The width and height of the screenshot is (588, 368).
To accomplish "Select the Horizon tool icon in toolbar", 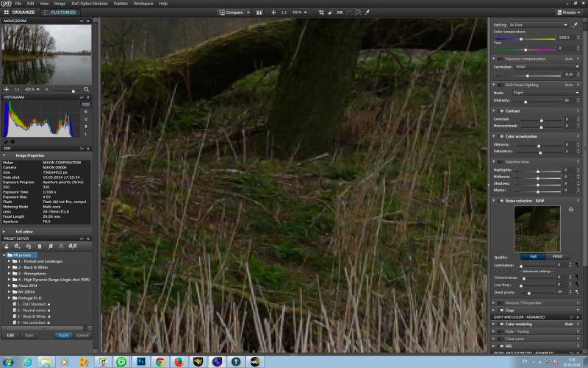I will (340, 13).
